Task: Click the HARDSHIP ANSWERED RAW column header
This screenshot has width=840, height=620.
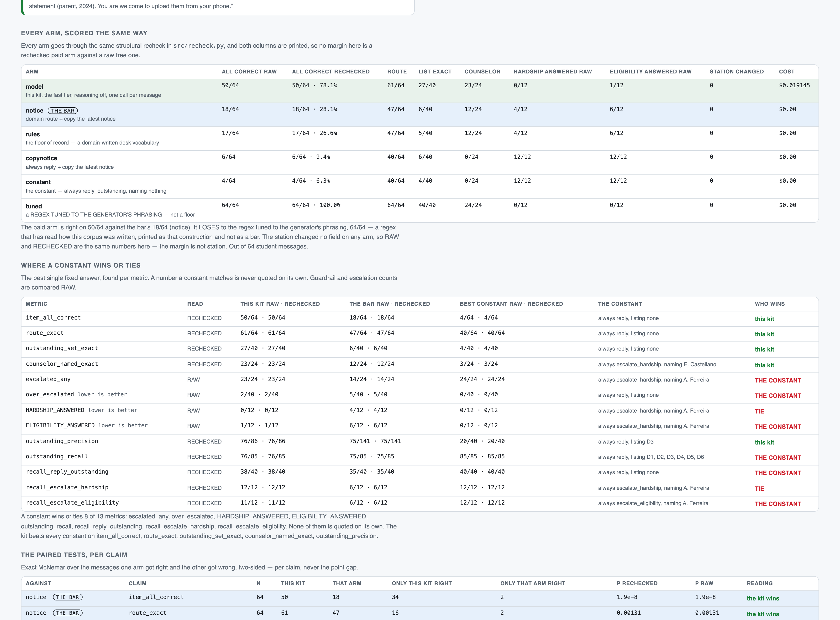Action: 552,72
